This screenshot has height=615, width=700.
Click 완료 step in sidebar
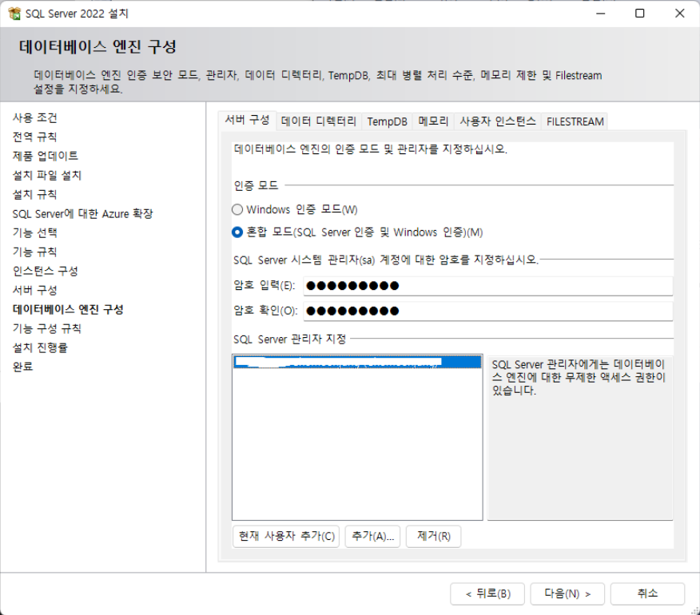coord(22,367)
